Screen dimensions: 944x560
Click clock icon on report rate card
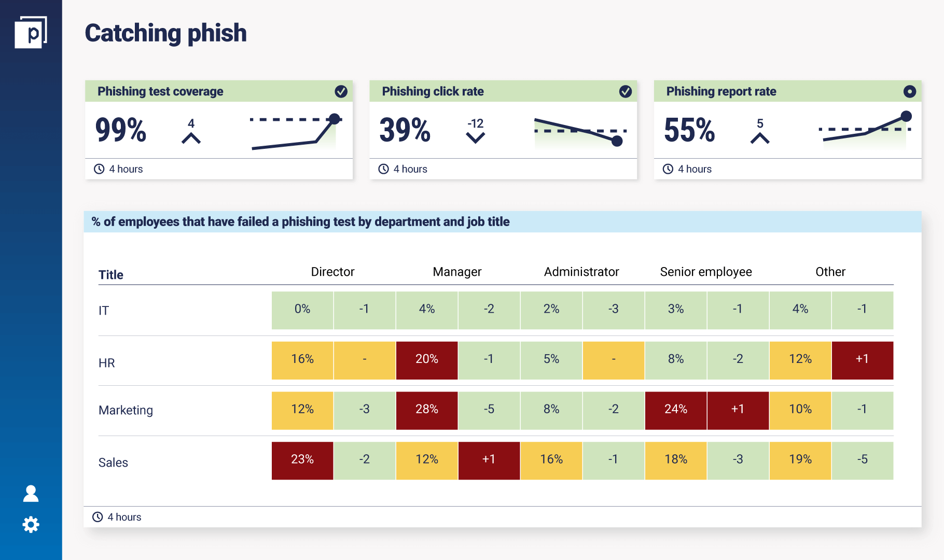click(668, 169)
